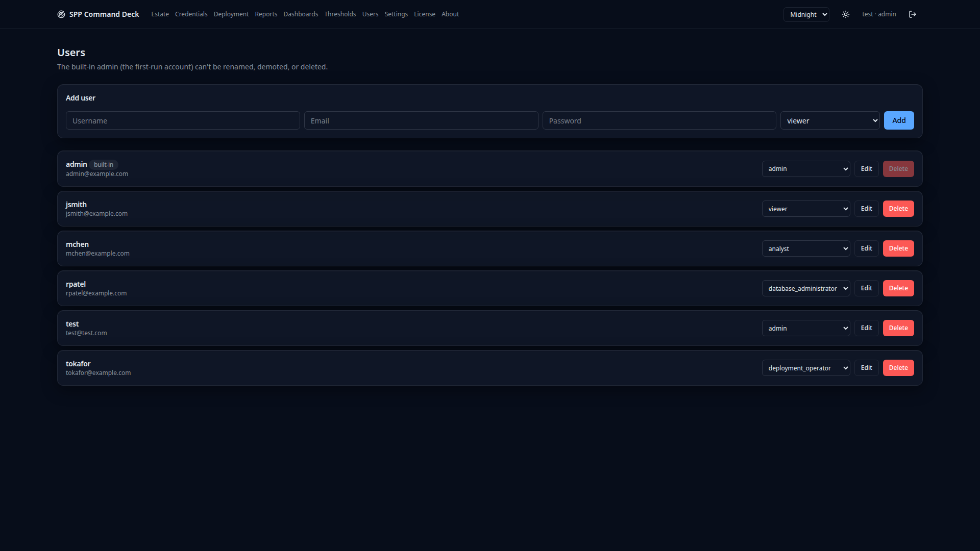Screen dimensions: 980x551
Task: Click the blue Add button
Action: click(x=899, y=120)
